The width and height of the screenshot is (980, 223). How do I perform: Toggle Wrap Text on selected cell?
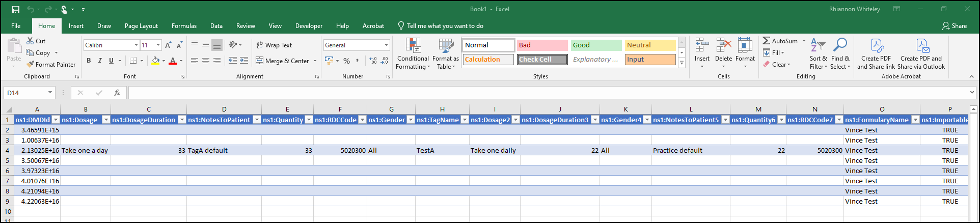pyautogui.click(x=274, y=45)
